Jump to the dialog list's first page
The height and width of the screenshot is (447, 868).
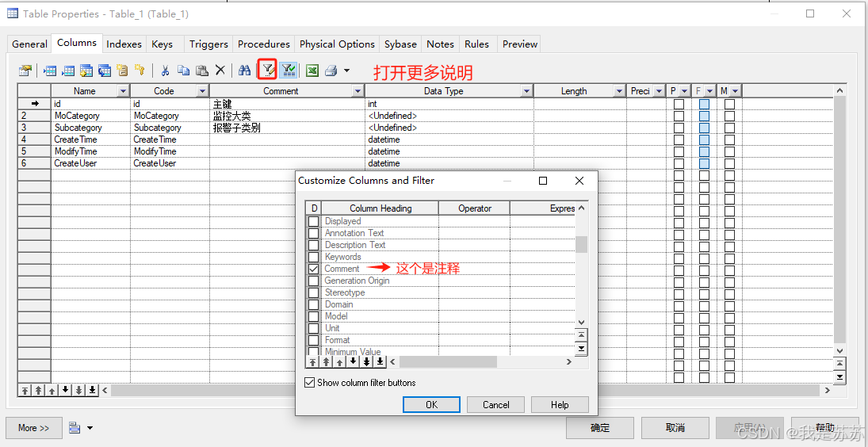(x=581, y=336)
